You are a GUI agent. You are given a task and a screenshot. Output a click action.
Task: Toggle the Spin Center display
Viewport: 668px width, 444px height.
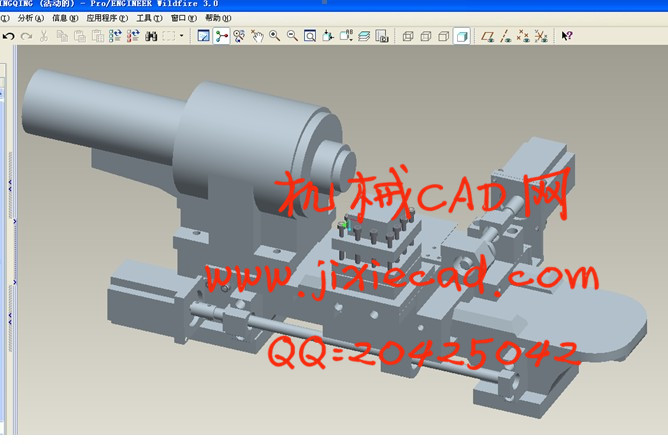point(222,36)
